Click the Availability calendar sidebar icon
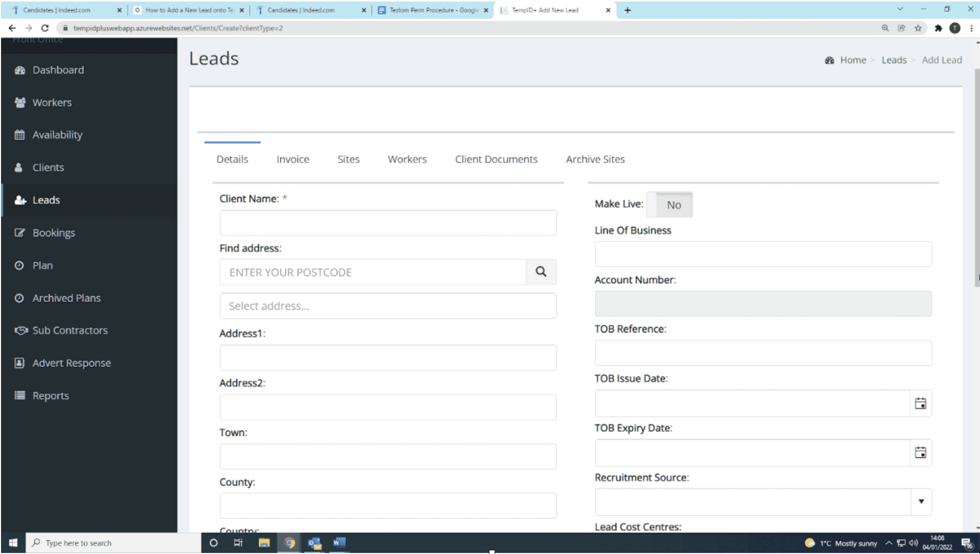The image size is (980, 554). (x=20, y=135)
